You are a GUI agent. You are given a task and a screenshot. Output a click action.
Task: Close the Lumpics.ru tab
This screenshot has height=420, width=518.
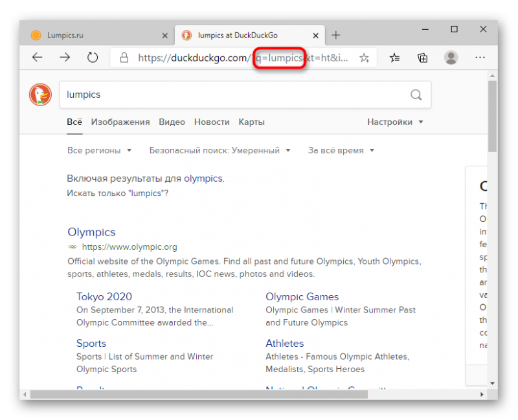(165, 36)
